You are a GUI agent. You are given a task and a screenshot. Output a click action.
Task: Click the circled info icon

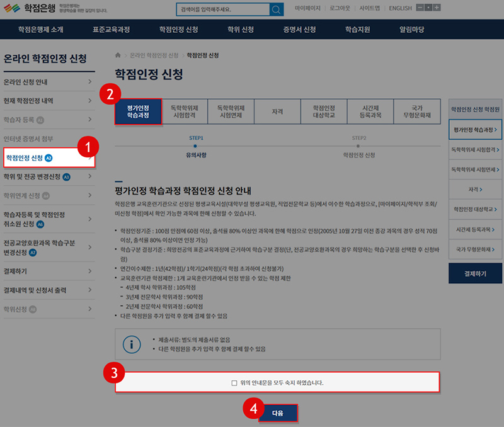tap(131, 344)
